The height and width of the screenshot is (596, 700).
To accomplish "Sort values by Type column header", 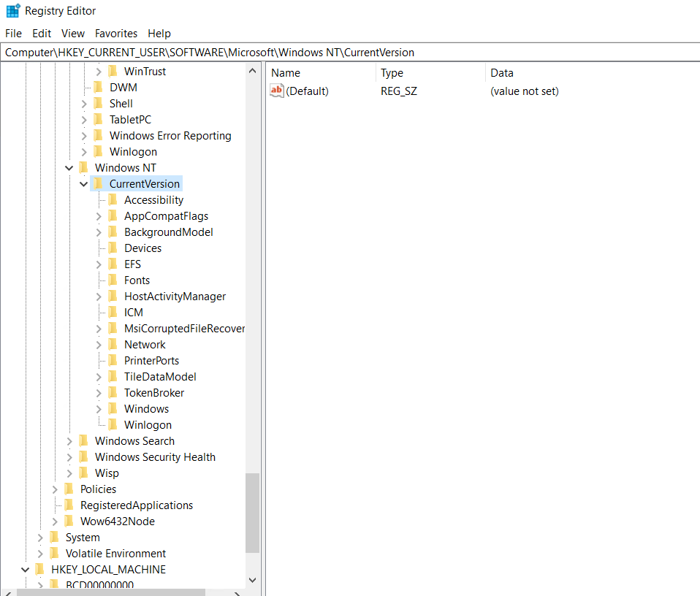I will click(431, 73).
